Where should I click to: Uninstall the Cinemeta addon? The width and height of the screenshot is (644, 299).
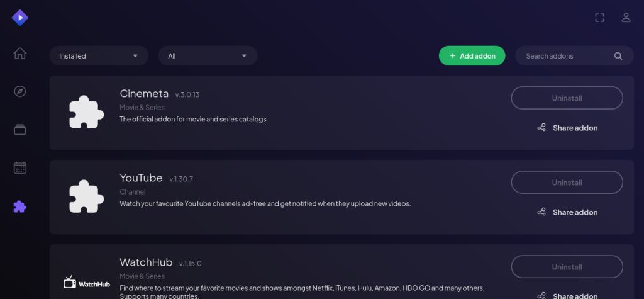[567, 98]
